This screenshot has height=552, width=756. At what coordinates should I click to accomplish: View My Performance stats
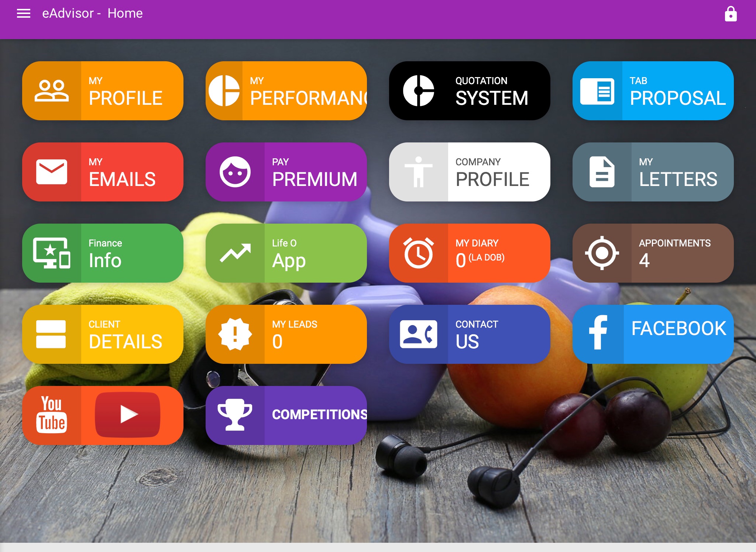click(x=286, y=92)
